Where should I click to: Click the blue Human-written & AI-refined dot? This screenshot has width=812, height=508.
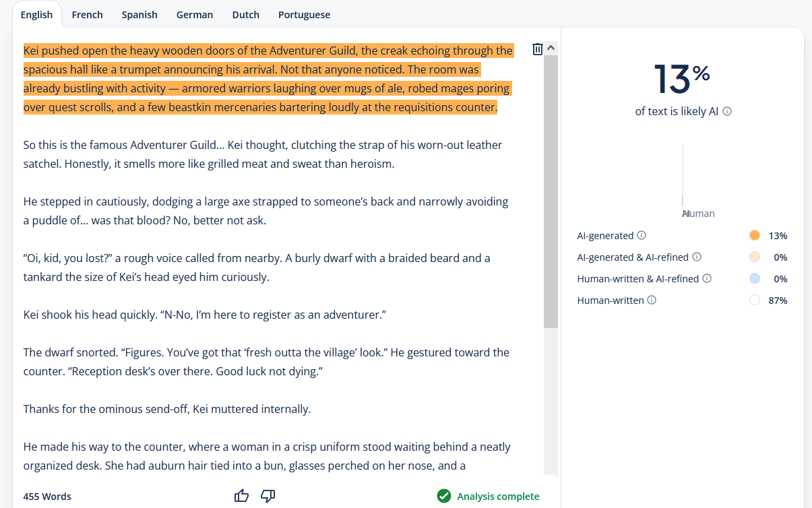[755, 279]
